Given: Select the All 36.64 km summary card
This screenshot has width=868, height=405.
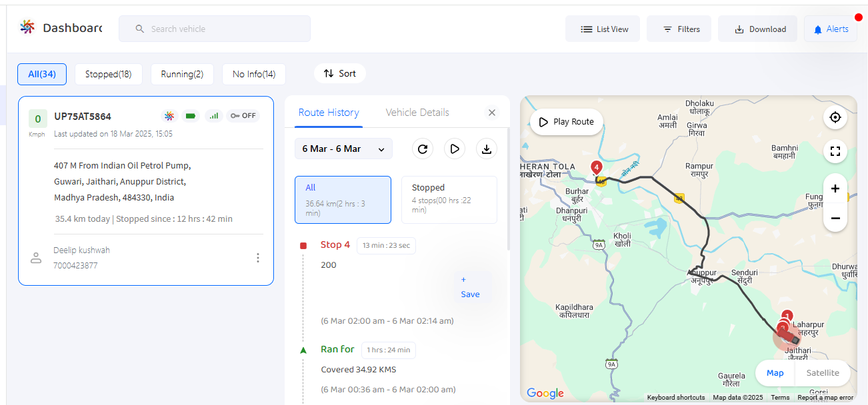Looking at the screenshot, I should click(x=343, y=200).
